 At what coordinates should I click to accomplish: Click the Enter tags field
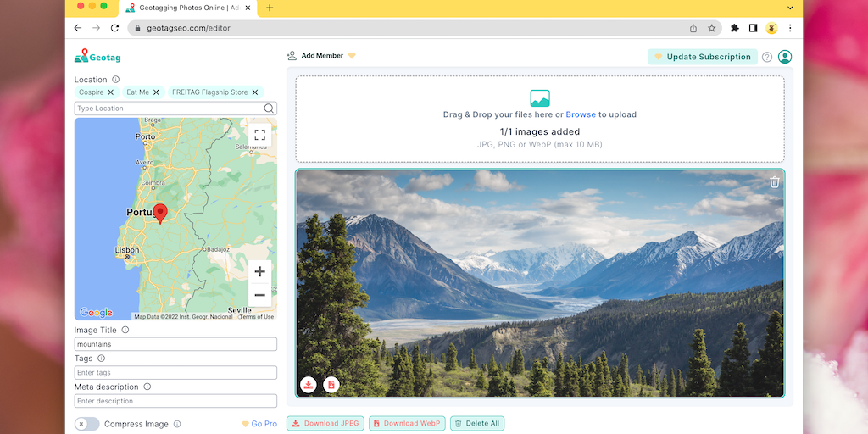pyautogui.click(x=175, y=373)
